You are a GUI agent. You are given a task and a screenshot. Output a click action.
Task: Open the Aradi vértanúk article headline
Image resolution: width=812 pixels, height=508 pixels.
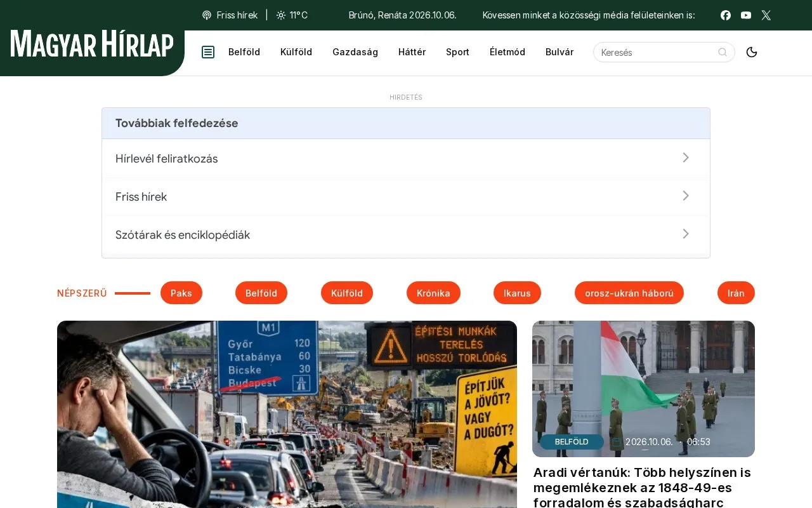pos(642,487)
